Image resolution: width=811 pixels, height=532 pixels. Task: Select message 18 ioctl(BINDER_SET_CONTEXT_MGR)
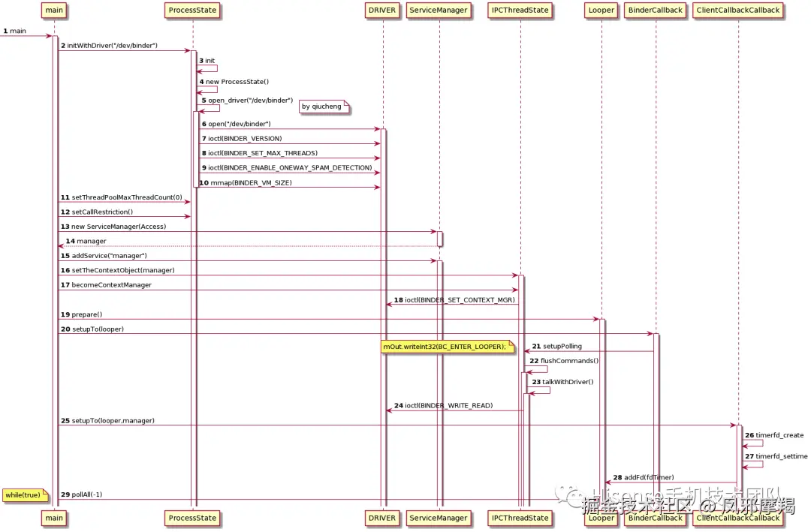454,300
